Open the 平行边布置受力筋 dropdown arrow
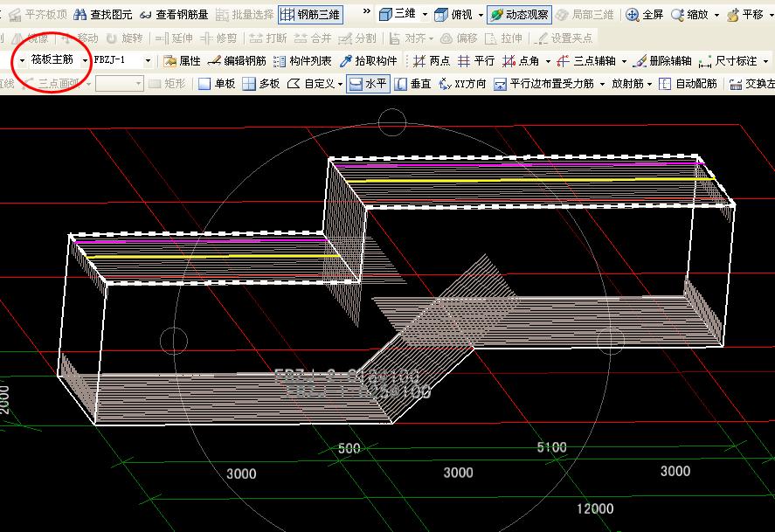 [x=603, y=84]
